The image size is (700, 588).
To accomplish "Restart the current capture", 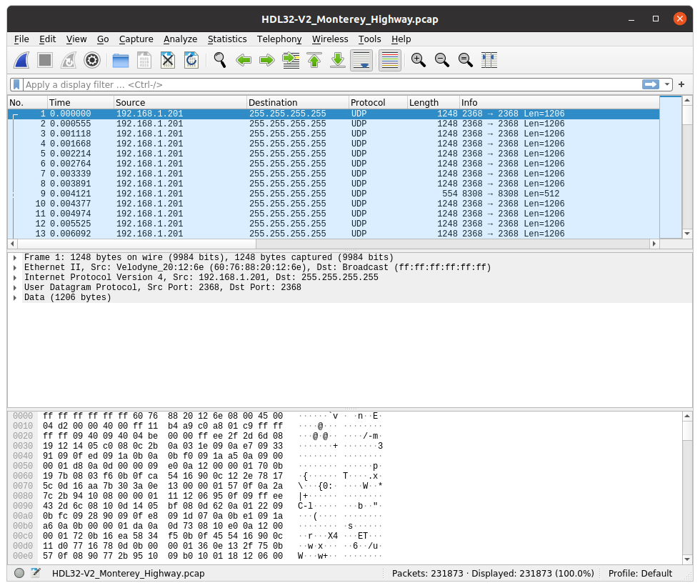I will click(68, 60).
